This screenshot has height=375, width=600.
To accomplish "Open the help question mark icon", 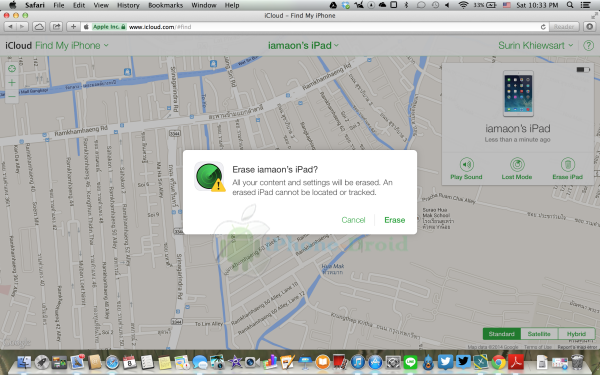I will click(x=588, y=46).
